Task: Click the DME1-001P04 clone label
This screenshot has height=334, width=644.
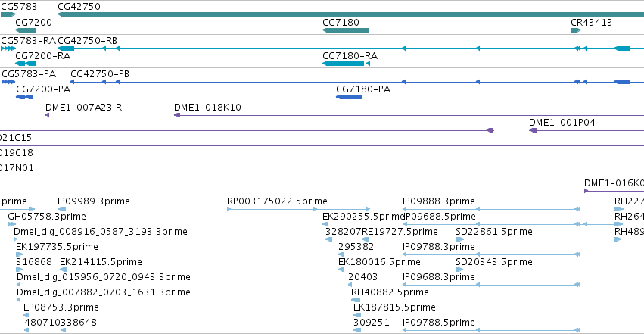Action: (x=562, y=123)
